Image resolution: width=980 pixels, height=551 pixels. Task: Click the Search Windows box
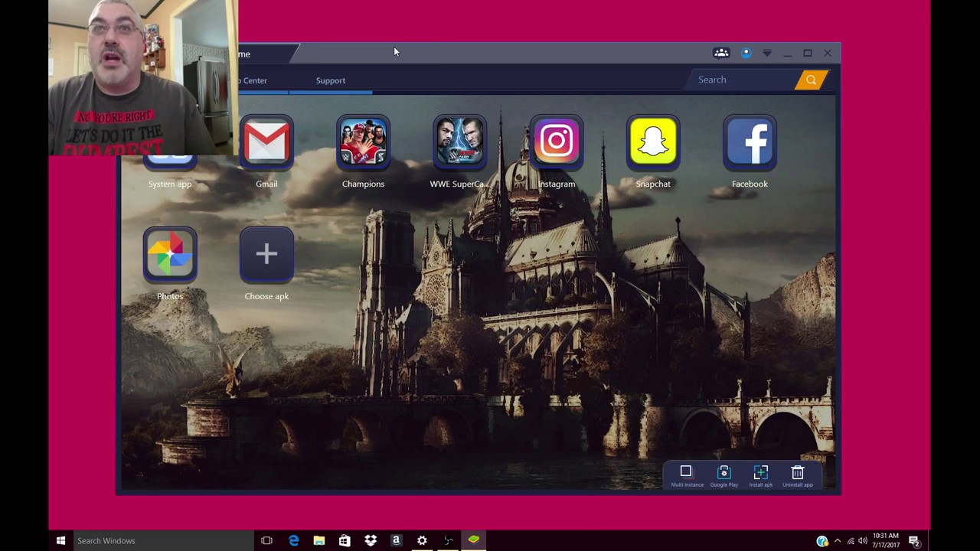point(163,540)
